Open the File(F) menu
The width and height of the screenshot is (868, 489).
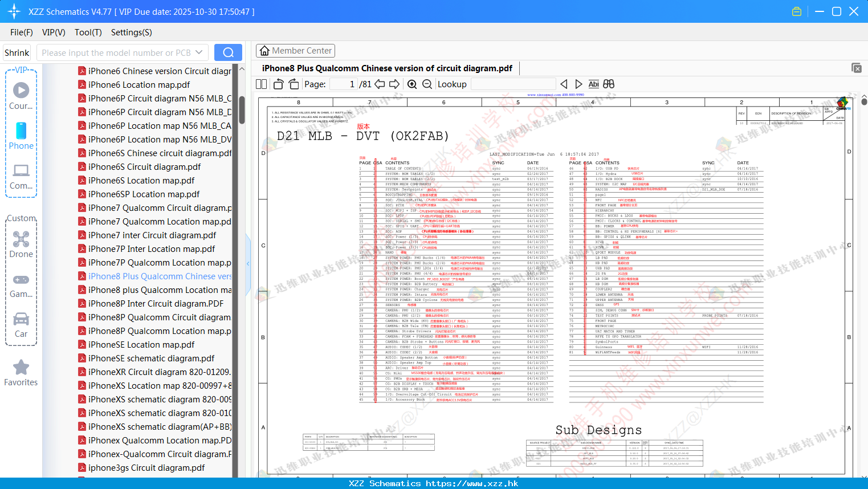(x=22, y=32)
